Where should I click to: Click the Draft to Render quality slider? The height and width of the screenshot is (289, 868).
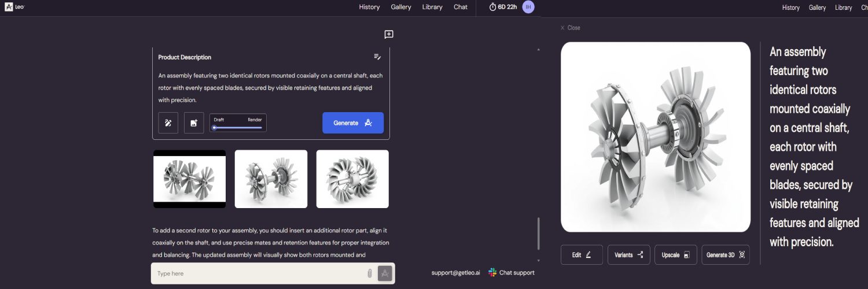(x=238, y=127)
